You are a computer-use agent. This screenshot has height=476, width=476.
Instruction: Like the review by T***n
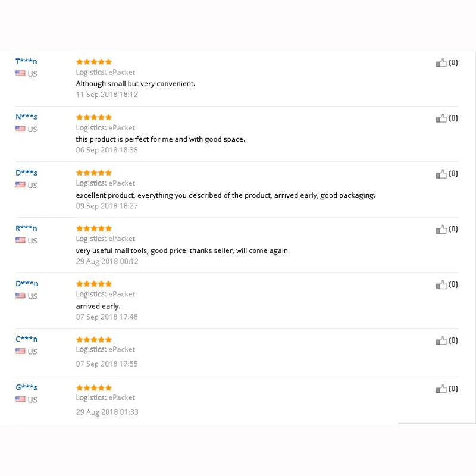tap(441, 62)
